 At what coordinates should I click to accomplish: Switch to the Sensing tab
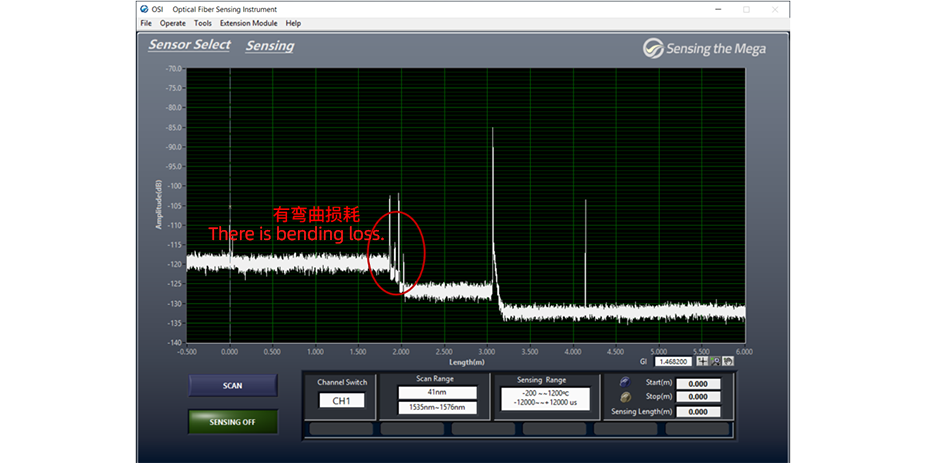coord(270,46)
